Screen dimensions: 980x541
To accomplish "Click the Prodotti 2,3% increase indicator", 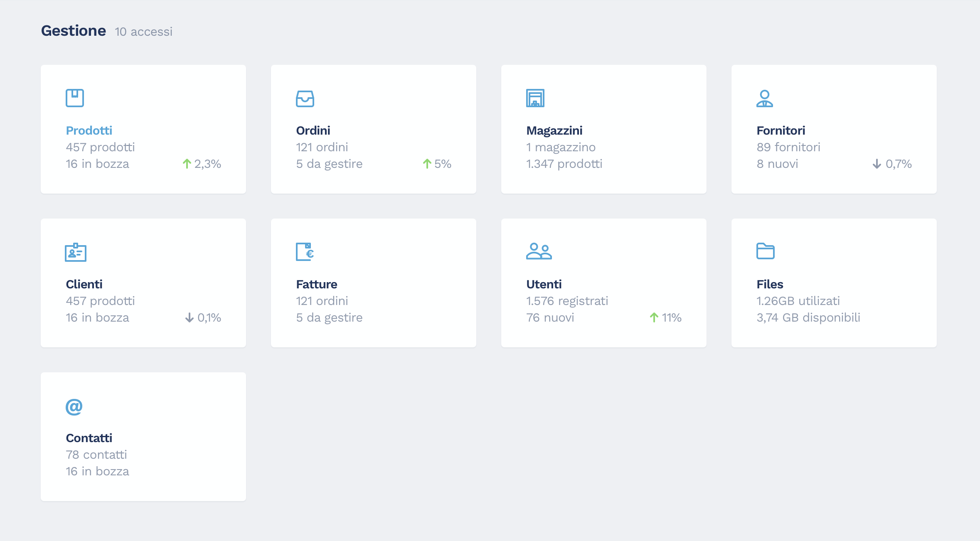I will pos(202,164).
